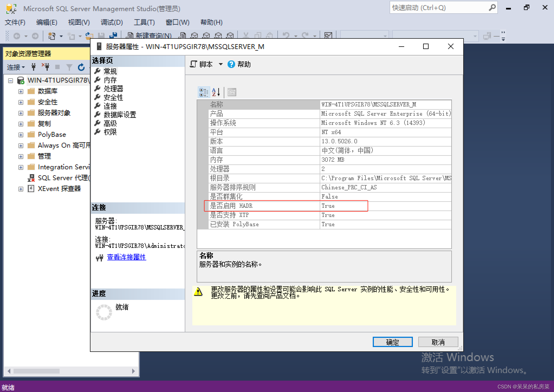
Task: Click the Object Explorer scroll right arrow
Action: click(133, 371)
